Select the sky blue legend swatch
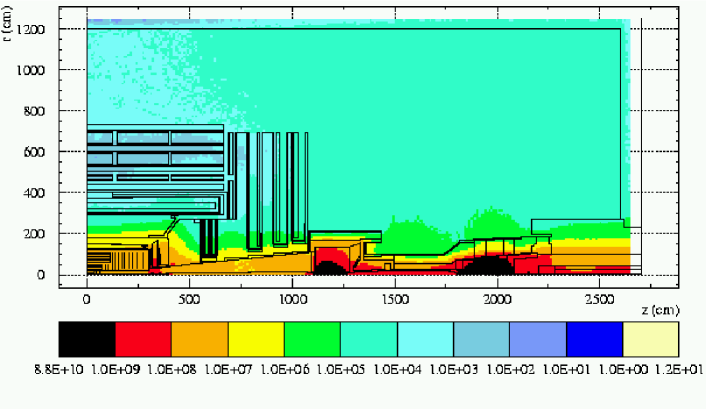The height and width of the screenshot is (409, 706). click(482, 339)
